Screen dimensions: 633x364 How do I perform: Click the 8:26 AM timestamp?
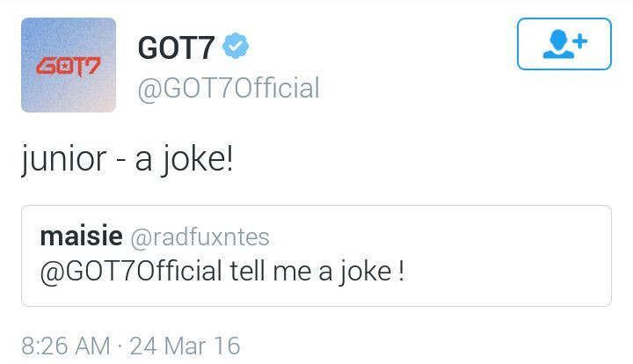(x=66, y=346)
